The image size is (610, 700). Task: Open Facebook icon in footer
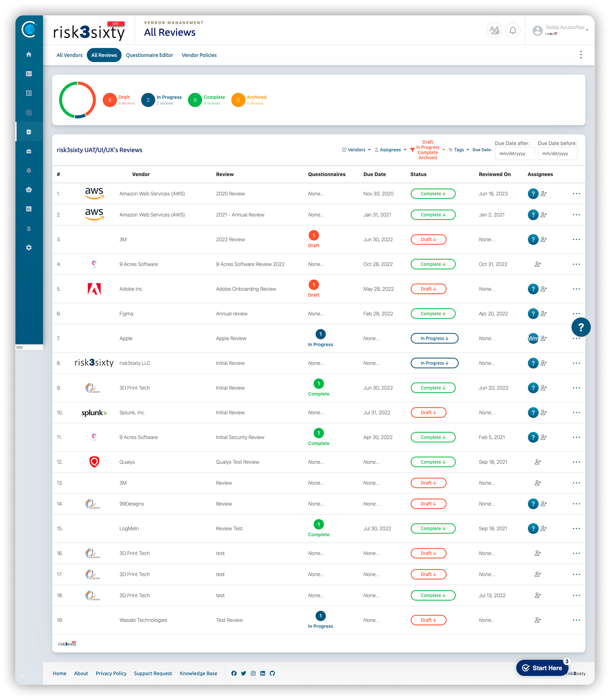pos(234,673)
